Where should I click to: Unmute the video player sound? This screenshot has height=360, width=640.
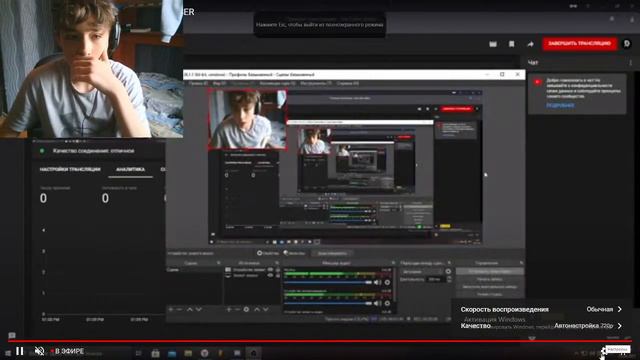[39, 351]
